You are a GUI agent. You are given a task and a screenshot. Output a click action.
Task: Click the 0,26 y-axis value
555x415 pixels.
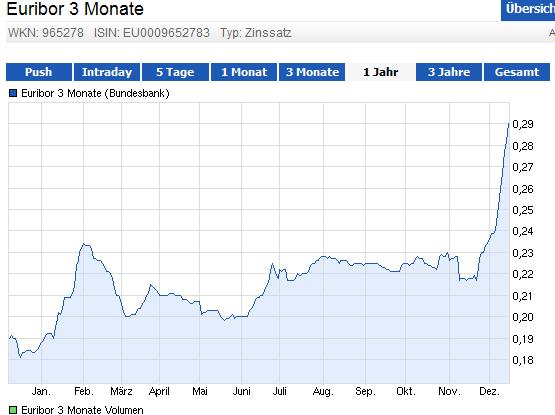[x=523, y=189]
